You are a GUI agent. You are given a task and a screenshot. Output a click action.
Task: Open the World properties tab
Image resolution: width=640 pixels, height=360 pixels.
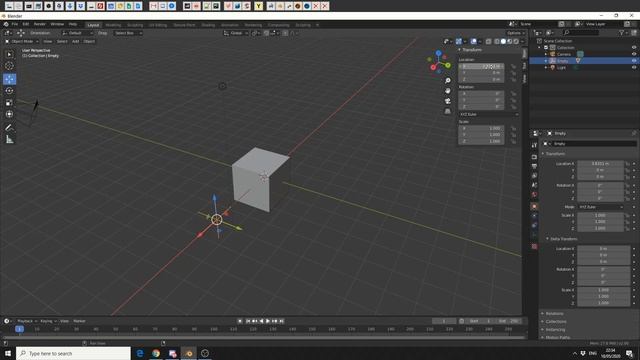(x=534, y=194)
